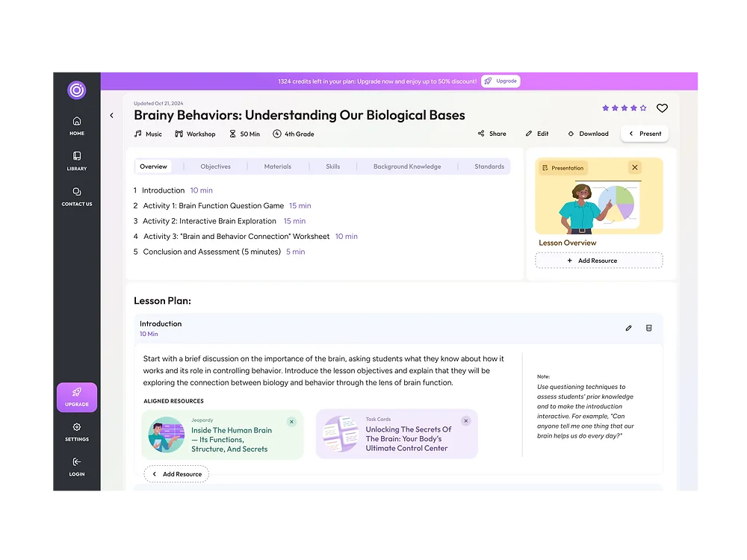Open the Standards tab
Screen dimensions: 747x560
pyautogui.click(x=488, y=166)
